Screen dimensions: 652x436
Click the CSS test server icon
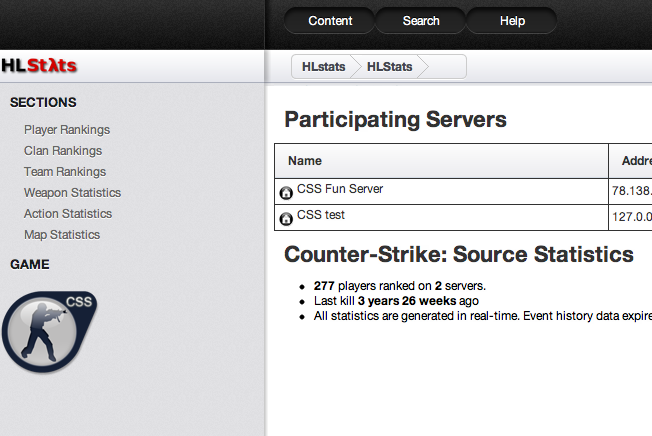286,219
